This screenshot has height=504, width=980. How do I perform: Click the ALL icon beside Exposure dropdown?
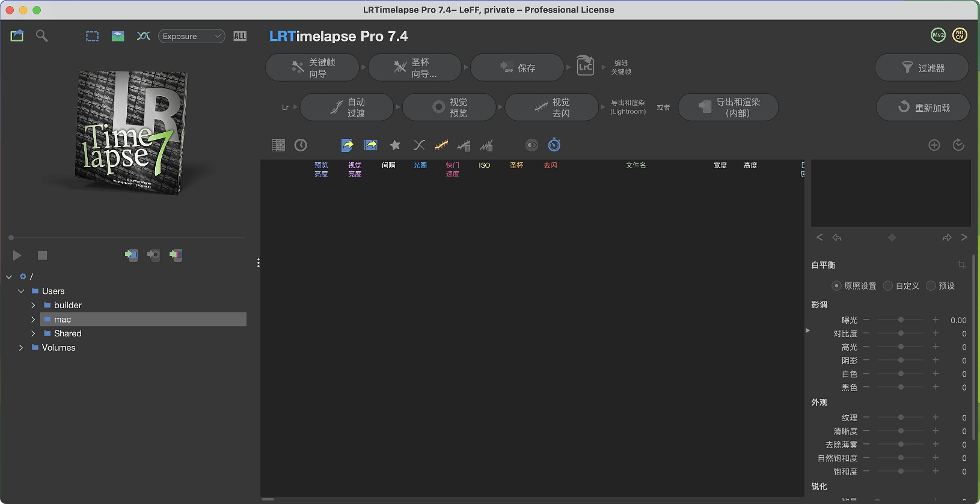[240, 36]
